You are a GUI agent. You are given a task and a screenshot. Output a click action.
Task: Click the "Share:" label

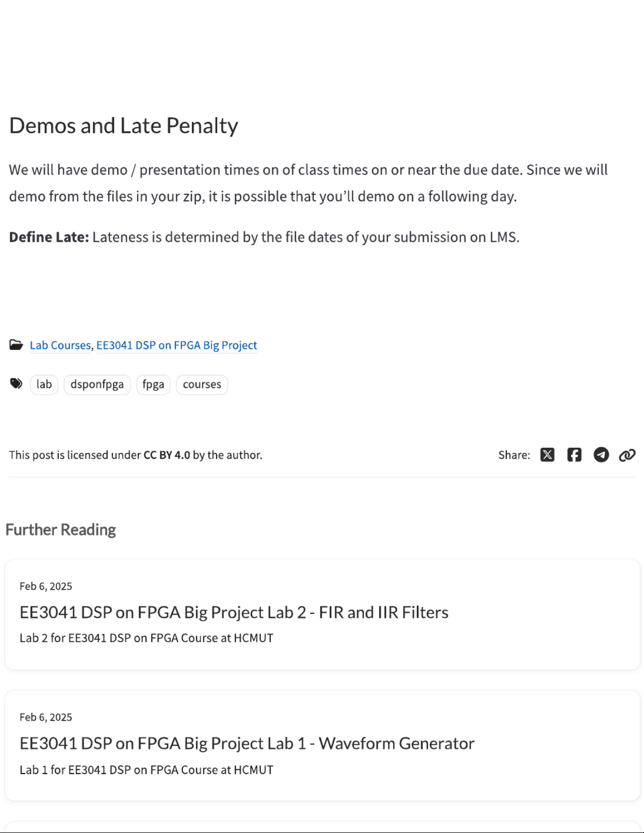point(514,455)
